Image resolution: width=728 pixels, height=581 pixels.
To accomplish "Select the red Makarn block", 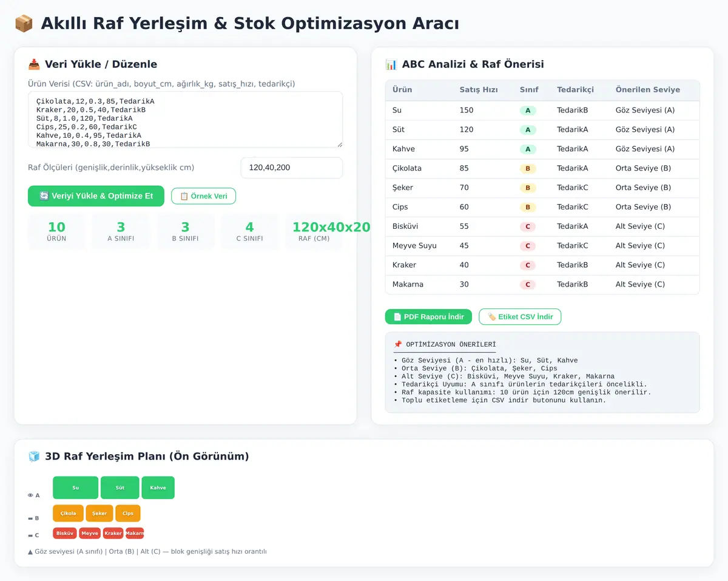I will click(x=135, y=533).
